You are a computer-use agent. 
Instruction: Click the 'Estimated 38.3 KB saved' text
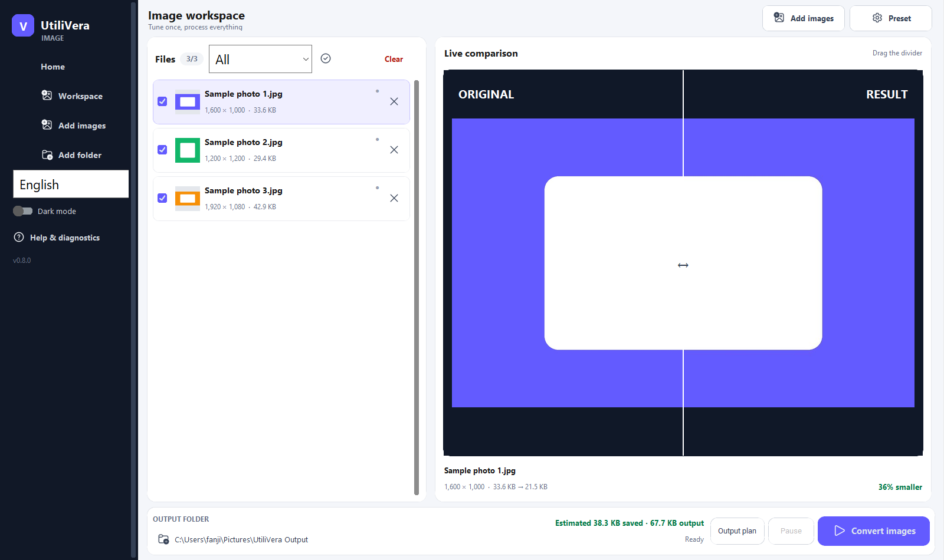point(599,523)
